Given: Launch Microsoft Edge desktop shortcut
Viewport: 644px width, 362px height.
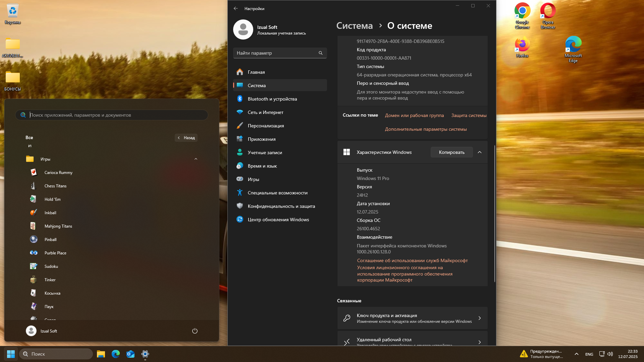Looking at the screenshot, I should tap(573, 49).
